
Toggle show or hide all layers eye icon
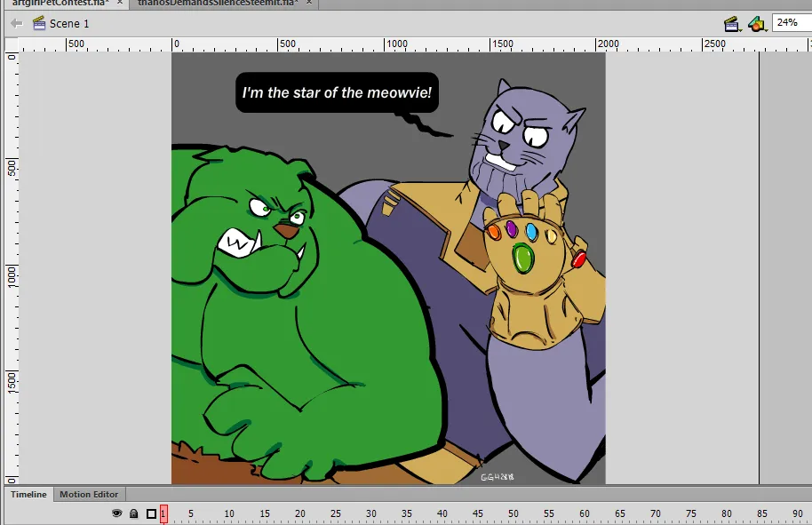coord(117,513)
